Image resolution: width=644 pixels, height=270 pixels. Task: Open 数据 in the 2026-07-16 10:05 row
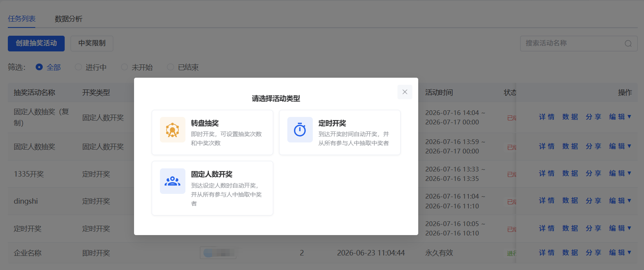pos(570,228)
